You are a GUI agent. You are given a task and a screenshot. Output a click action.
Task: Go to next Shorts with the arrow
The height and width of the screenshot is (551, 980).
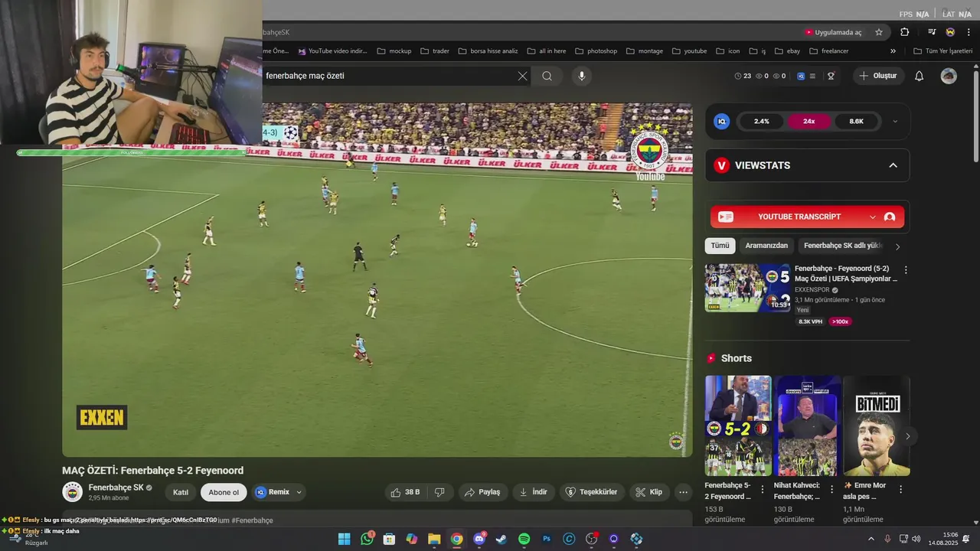907,436
